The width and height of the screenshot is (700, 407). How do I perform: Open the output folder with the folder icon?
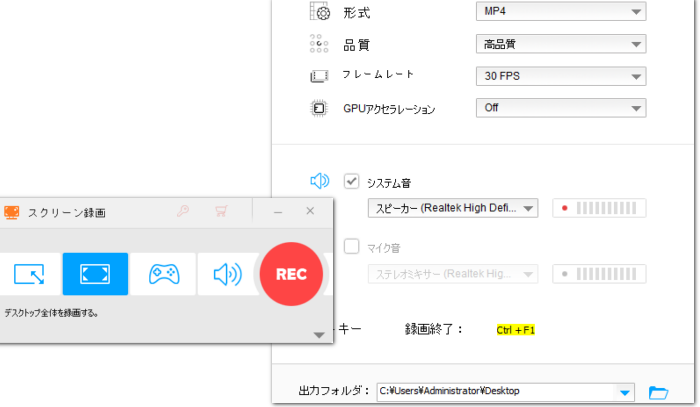click(x=658, y=391)
